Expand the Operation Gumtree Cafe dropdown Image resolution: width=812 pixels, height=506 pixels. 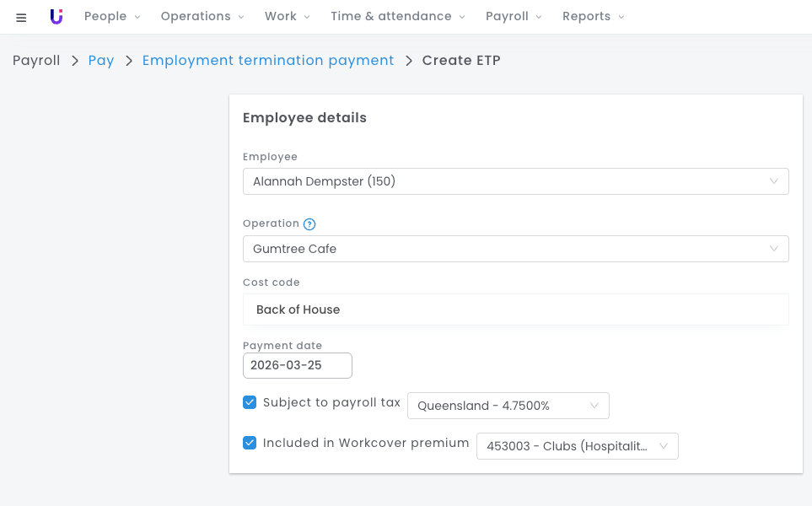(515, 249)
